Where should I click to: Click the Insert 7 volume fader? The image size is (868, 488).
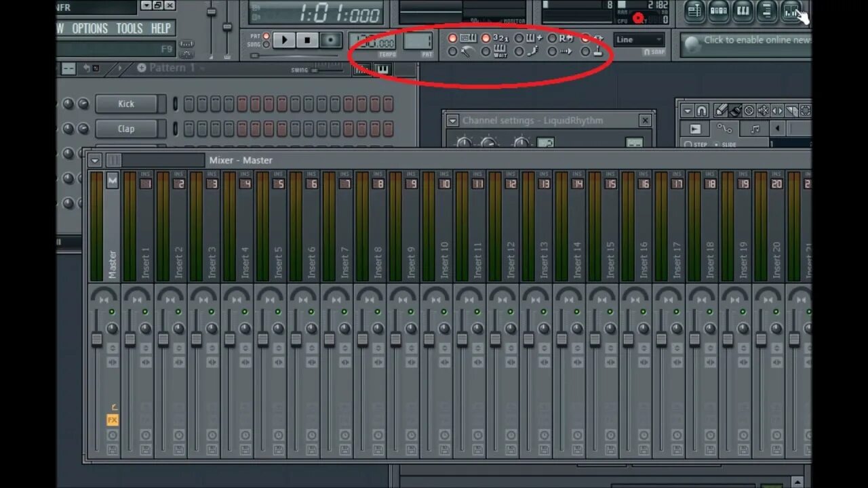click(330, 339)
